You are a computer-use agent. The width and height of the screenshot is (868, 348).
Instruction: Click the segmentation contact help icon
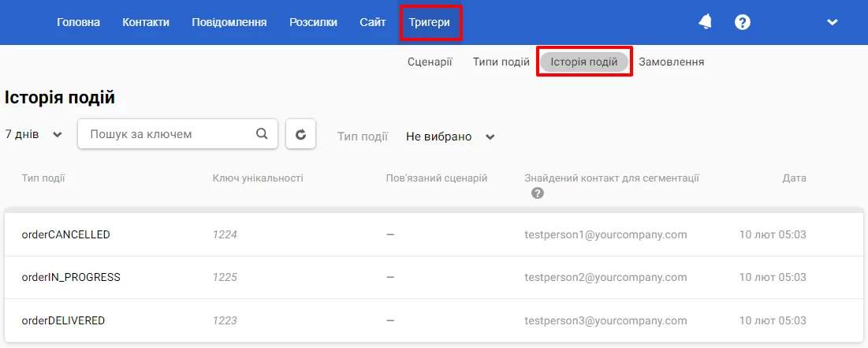click(537, 193)
